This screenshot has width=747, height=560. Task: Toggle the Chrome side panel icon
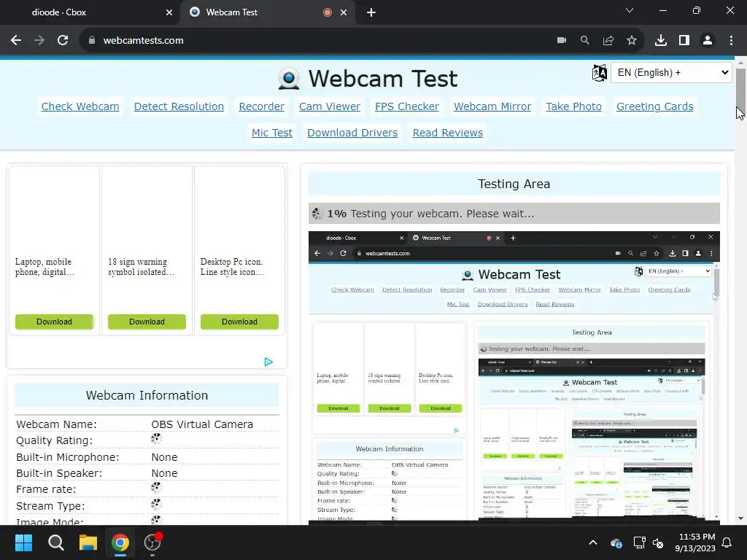click(684, 41)
